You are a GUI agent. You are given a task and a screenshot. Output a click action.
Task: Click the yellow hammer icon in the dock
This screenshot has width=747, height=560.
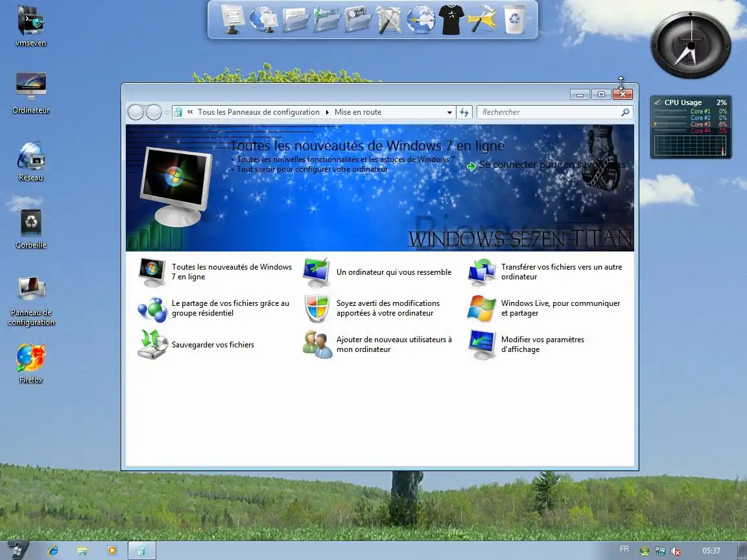[482, 19]
